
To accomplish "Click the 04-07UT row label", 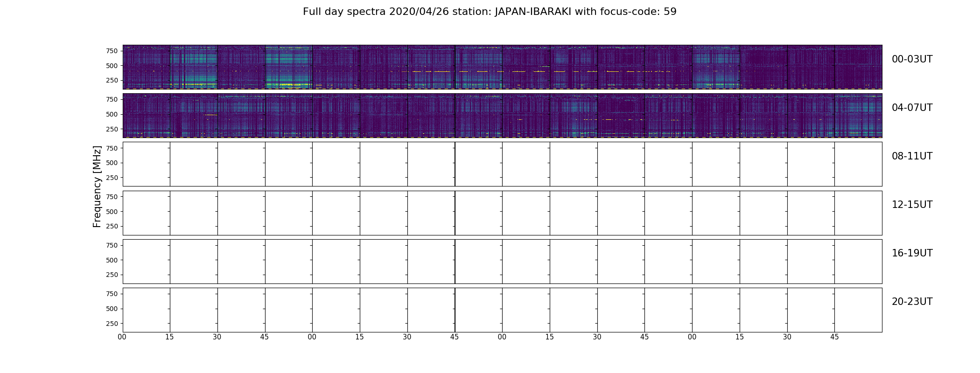I will (912, 108).
